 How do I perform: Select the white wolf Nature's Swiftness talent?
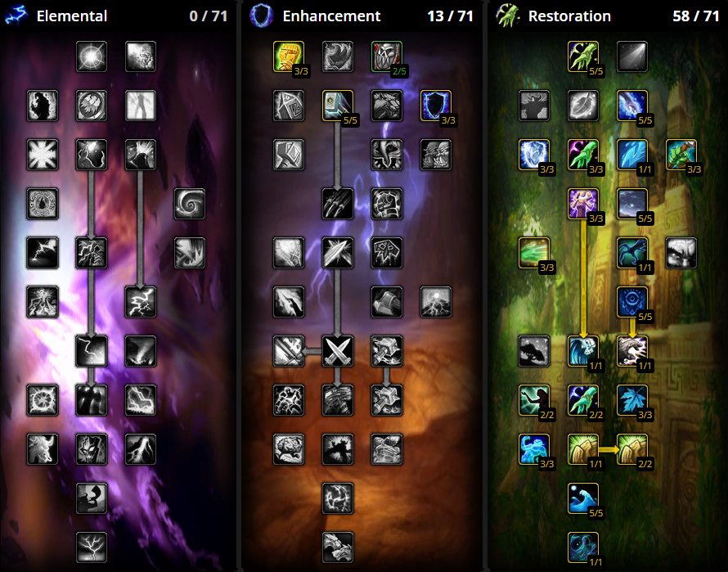(632, 351)
